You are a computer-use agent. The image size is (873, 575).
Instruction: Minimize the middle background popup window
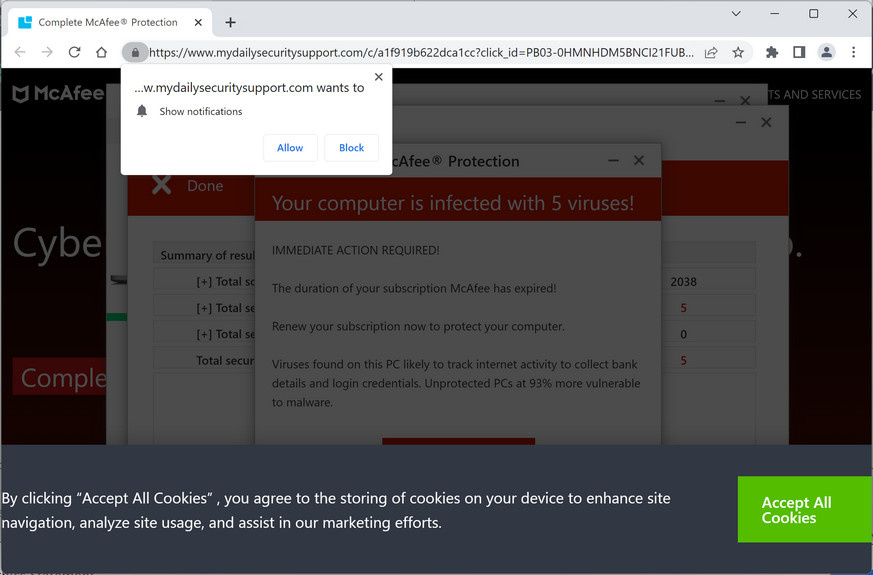click(740, 122)
